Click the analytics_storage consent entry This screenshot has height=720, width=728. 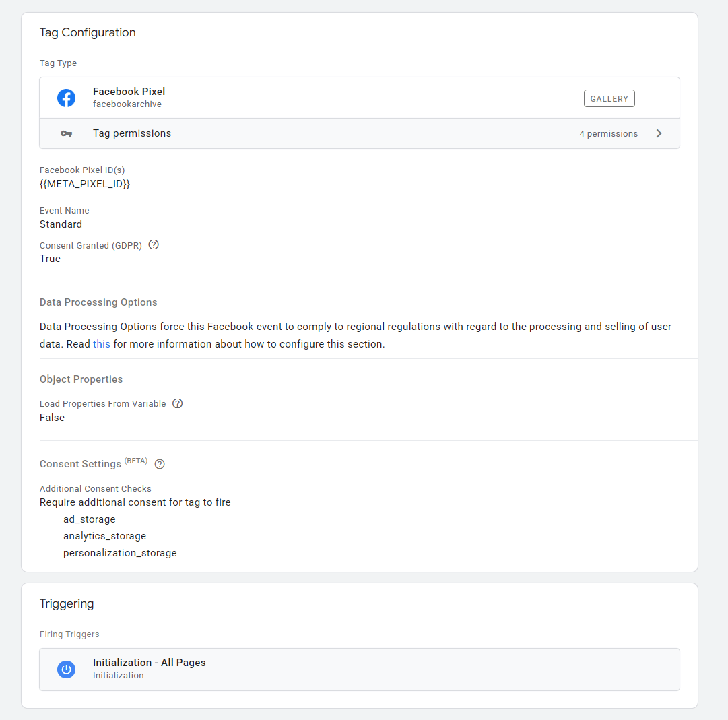[x=104, y=536]
